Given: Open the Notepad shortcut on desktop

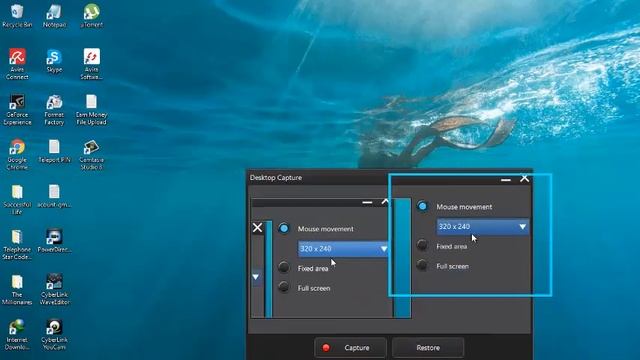Looking at the screenshot, I should (54, 16).
